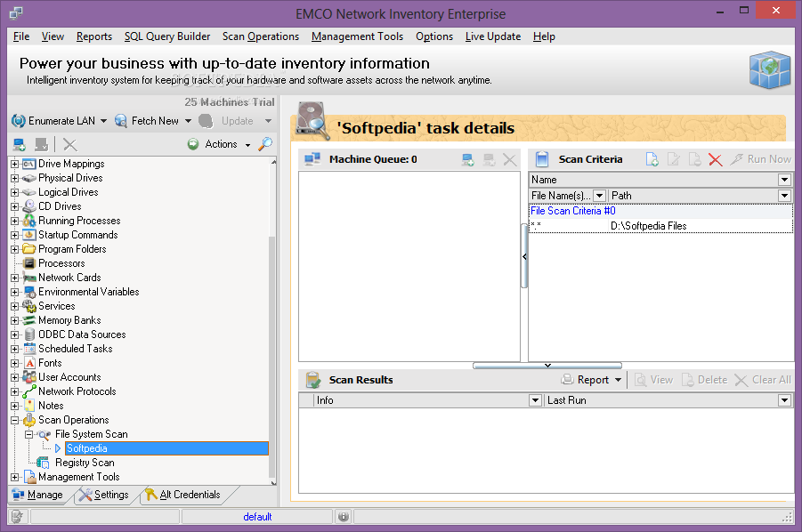Open File Name(s) column dropdown

[x=599, y=196]
